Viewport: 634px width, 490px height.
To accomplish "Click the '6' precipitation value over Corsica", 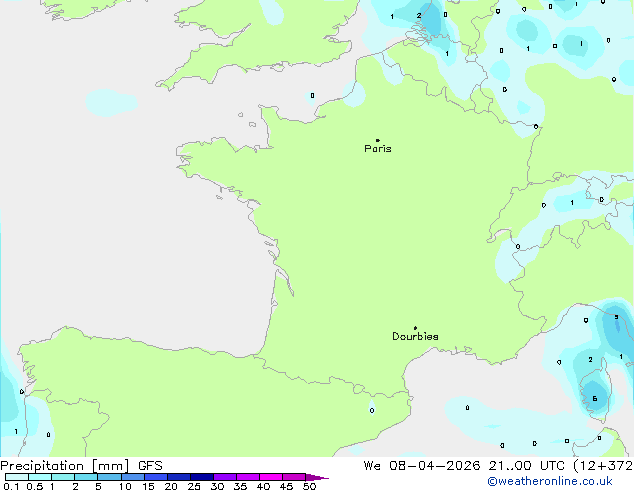I will 595,399.
